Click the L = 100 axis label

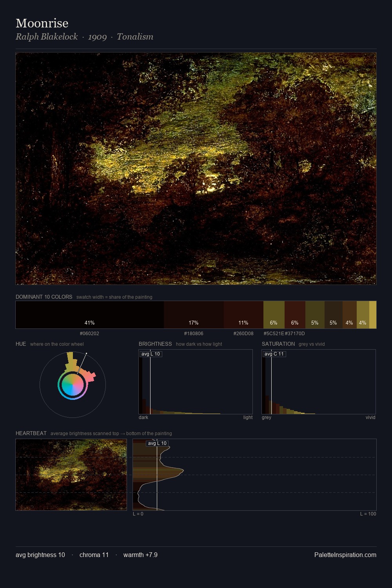click(368, 514)
